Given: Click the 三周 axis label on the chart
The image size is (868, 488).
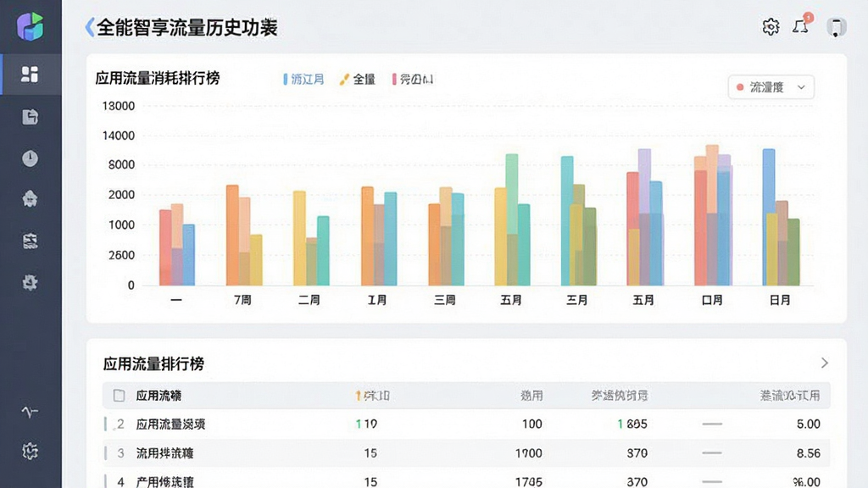Looking at the screenshot, I should pos(444,300).
